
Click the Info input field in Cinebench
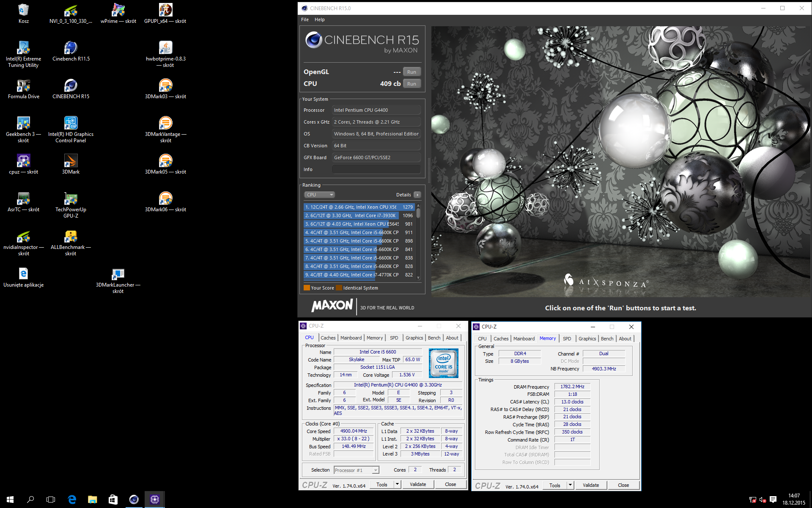[x=376, y=169]
